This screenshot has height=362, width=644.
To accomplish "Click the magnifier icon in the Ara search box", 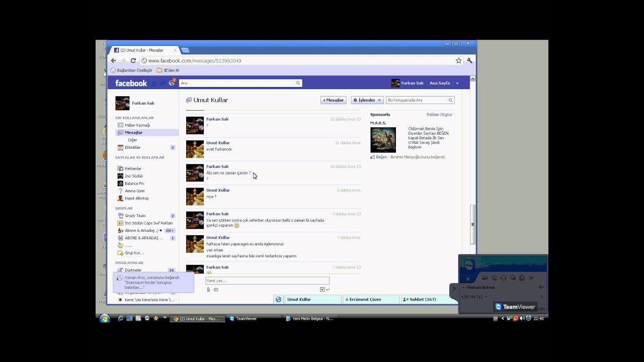I will point(298,83).
